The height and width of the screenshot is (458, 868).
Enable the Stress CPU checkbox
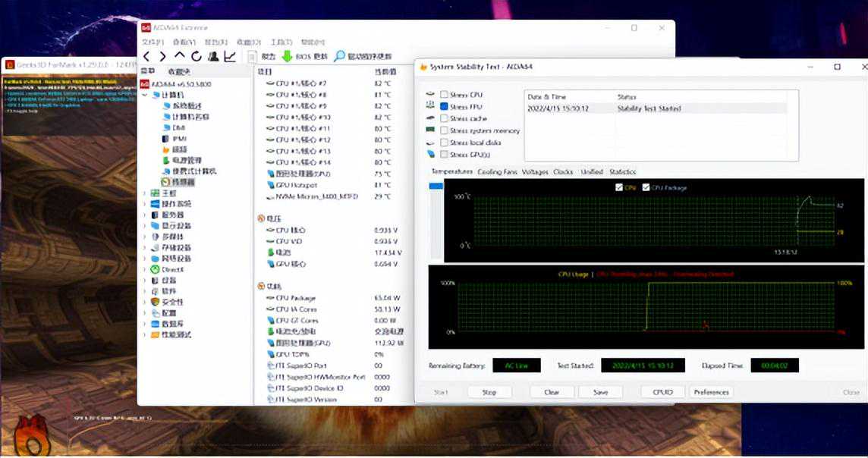(x=445, y=95)
